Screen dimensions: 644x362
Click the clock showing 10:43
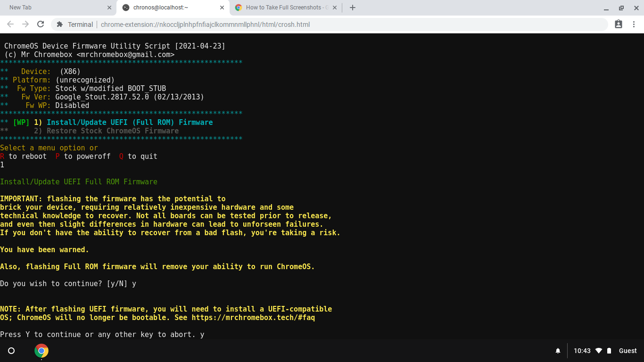pos(583,351)
